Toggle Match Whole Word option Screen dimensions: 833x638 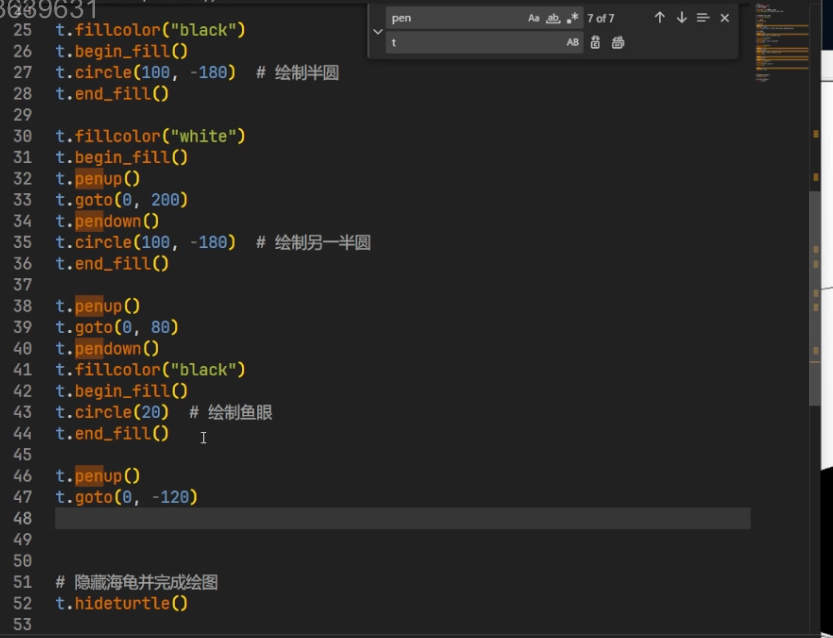553,18
